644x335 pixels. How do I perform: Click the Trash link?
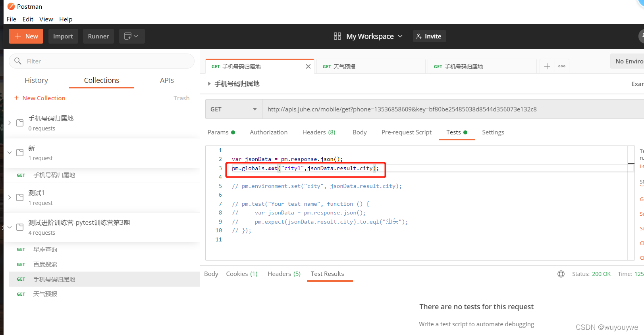(181, 98)
